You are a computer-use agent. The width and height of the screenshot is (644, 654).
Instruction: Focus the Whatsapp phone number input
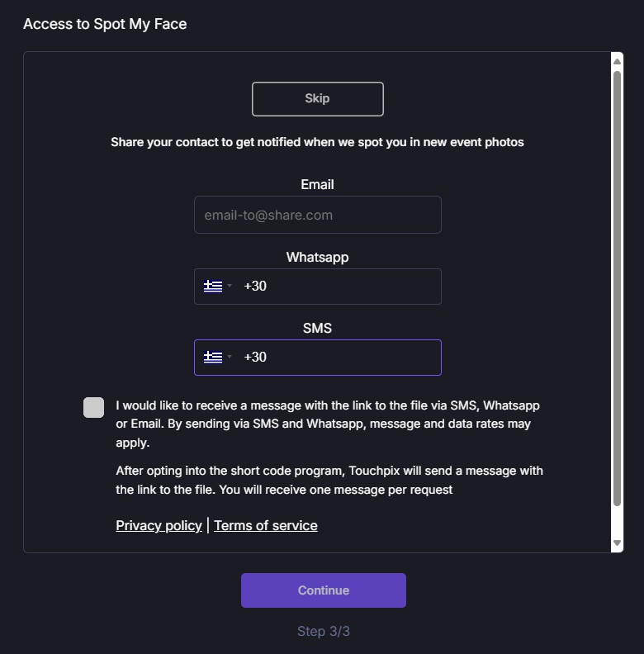coord(339,287)
